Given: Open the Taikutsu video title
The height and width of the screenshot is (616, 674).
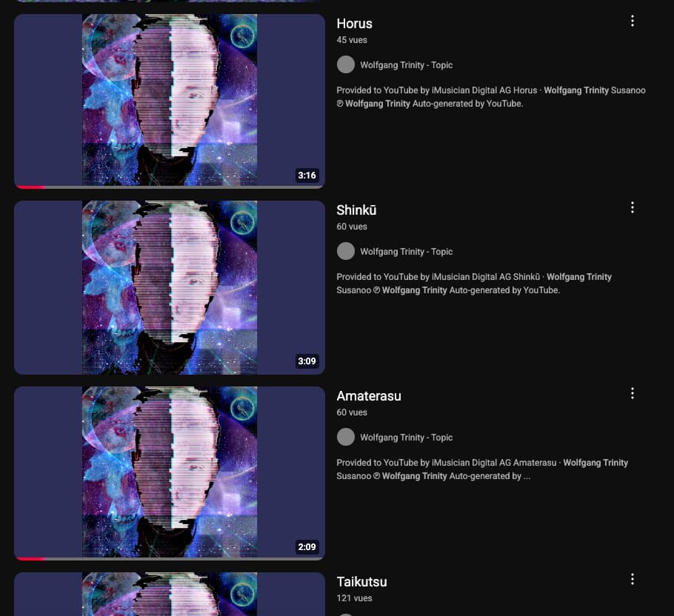Looking at the screenshot, I should pos(361,582).
